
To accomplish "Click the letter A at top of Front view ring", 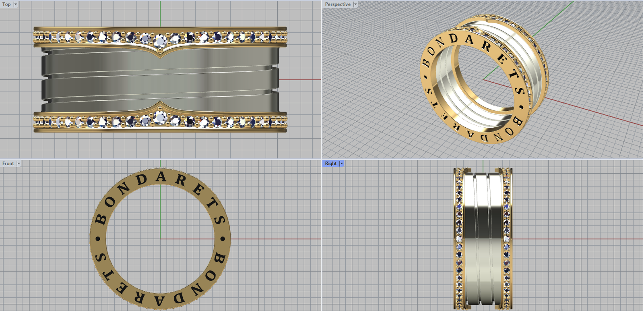I will [161, 177].
